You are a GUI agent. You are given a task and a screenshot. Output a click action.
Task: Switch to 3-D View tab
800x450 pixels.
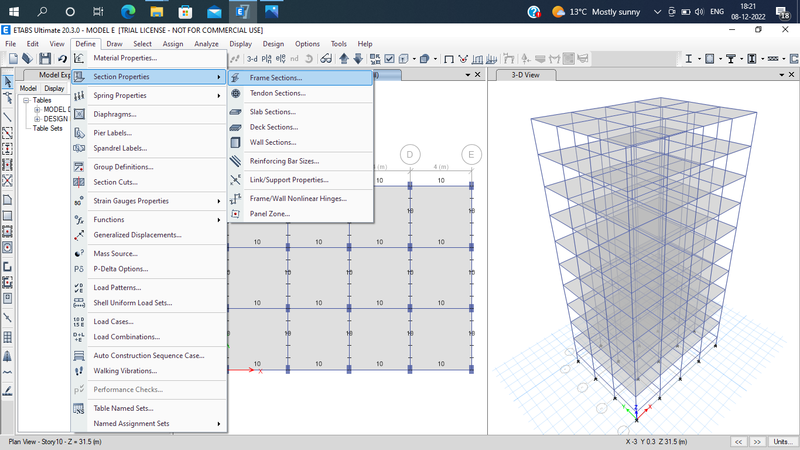[x=525, y=75]
